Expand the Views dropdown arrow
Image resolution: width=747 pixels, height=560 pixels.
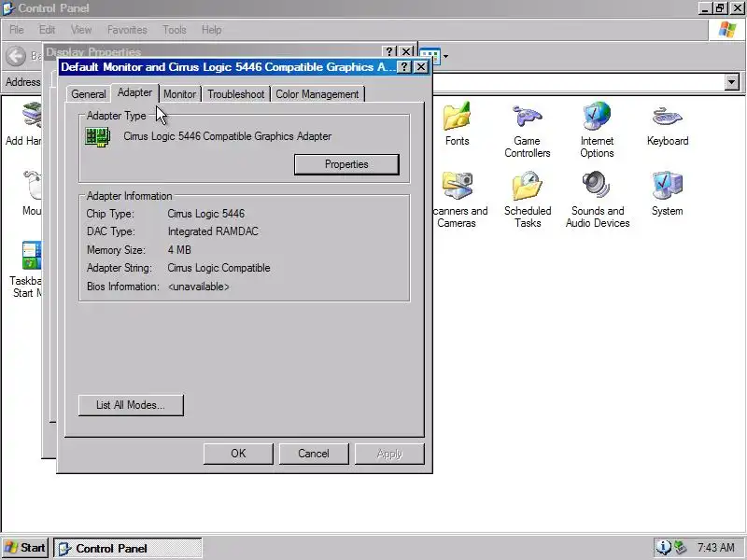pyautogui.click(x=445, y=56)
